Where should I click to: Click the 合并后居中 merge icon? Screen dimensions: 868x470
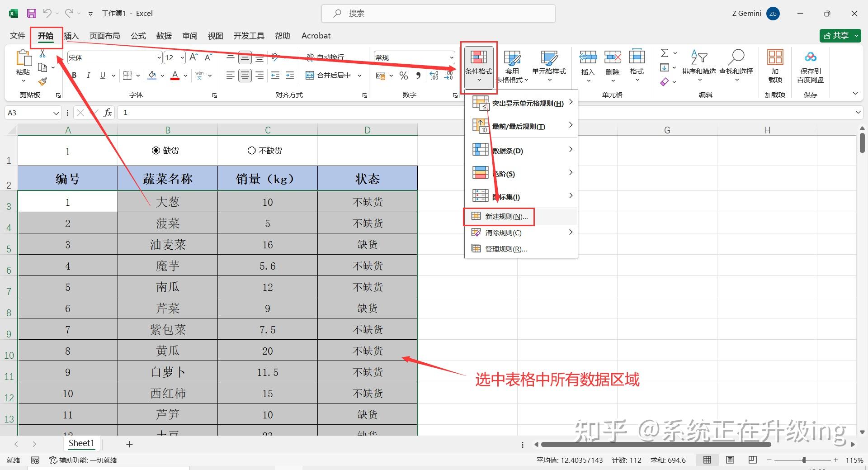pyautogui.click(x=311, y=75)
